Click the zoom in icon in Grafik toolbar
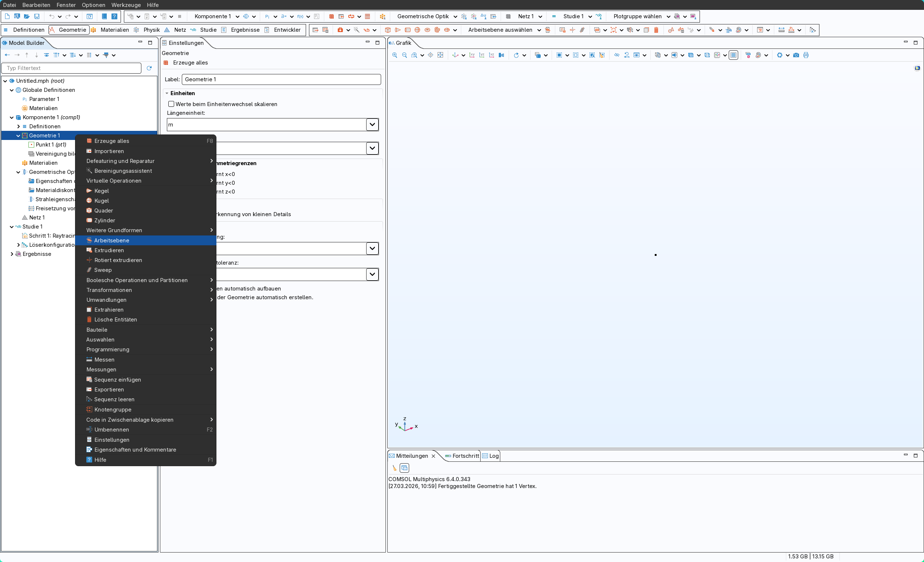 coord(395,55)
